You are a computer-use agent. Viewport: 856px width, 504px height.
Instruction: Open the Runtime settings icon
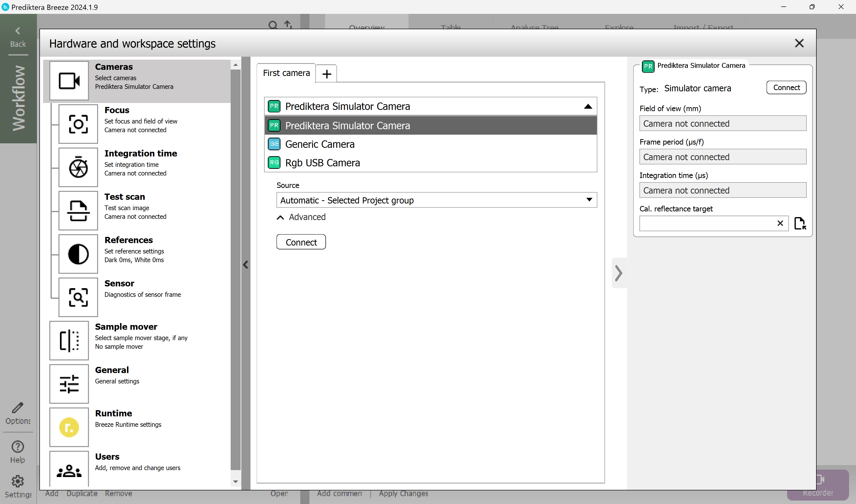[x=69, y=427]
